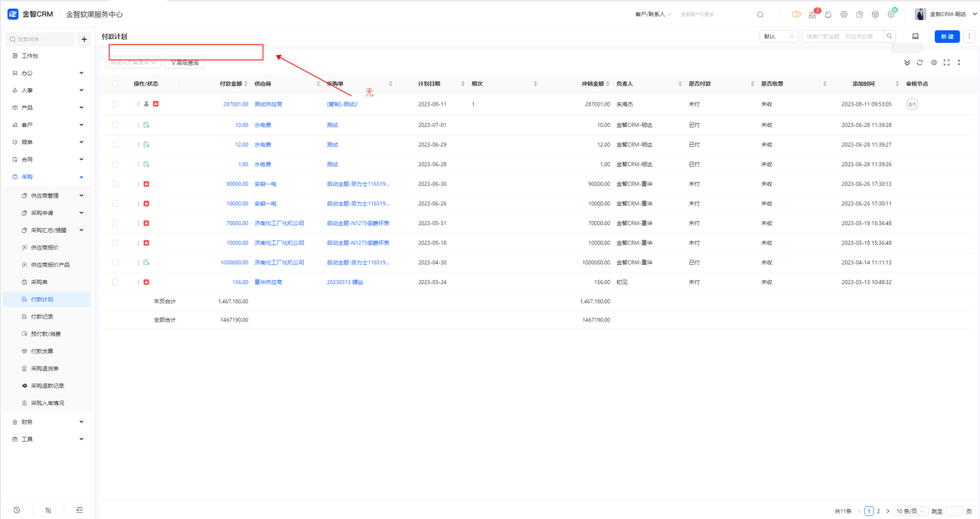Check the row with amount 70000.00
The width and height of the screenshot is (980, 519).
coord(116,224)
